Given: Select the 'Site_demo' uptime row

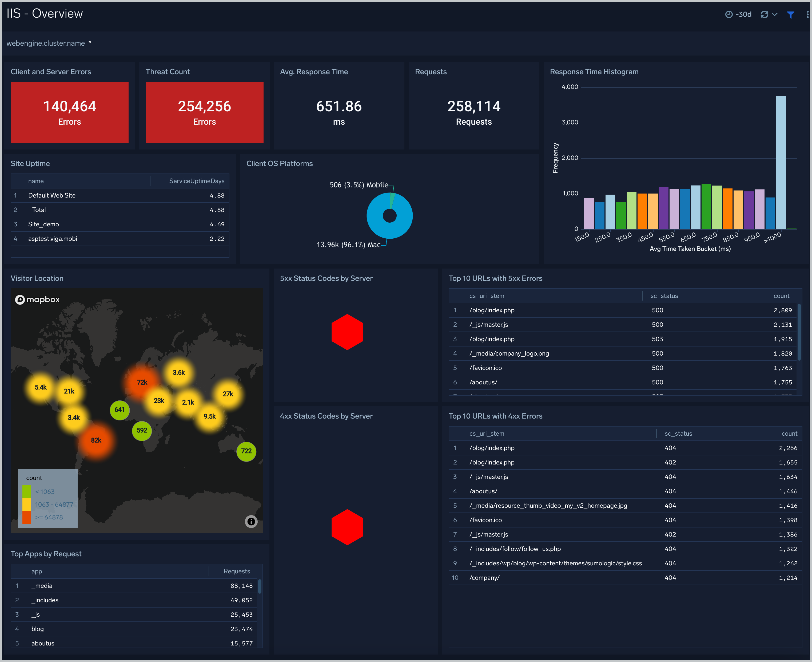Looking at the screenshot, I should pyautogui.click(x=120, y=224).
